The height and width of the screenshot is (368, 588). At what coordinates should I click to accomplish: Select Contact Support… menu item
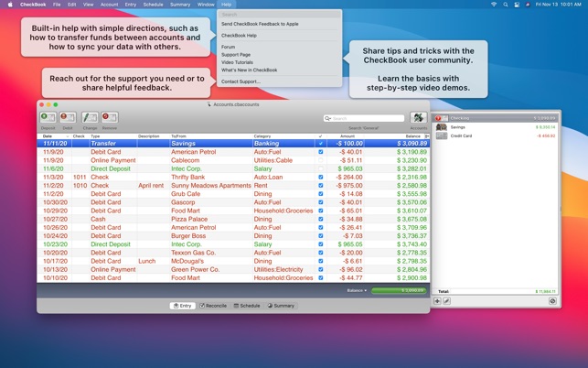(x=241, y=81)
